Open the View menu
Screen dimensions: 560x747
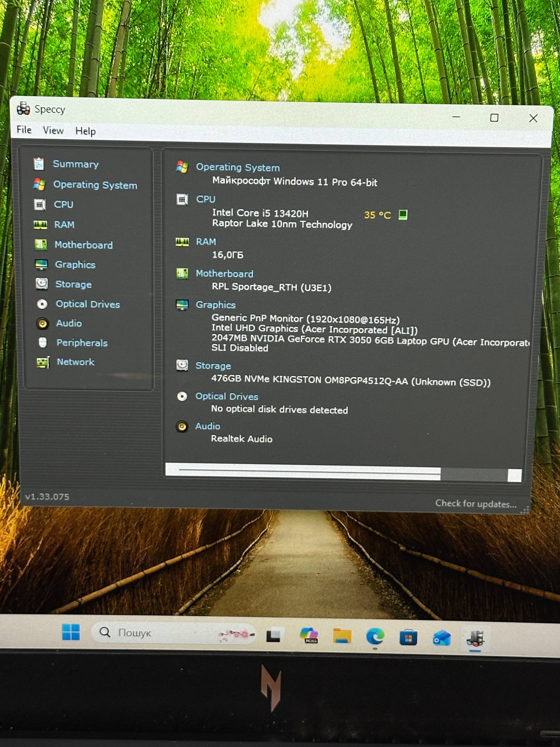53,130
